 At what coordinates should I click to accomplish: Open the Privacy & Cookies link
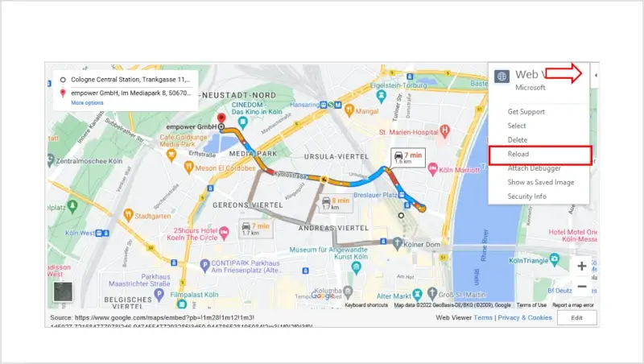(524, 318)
